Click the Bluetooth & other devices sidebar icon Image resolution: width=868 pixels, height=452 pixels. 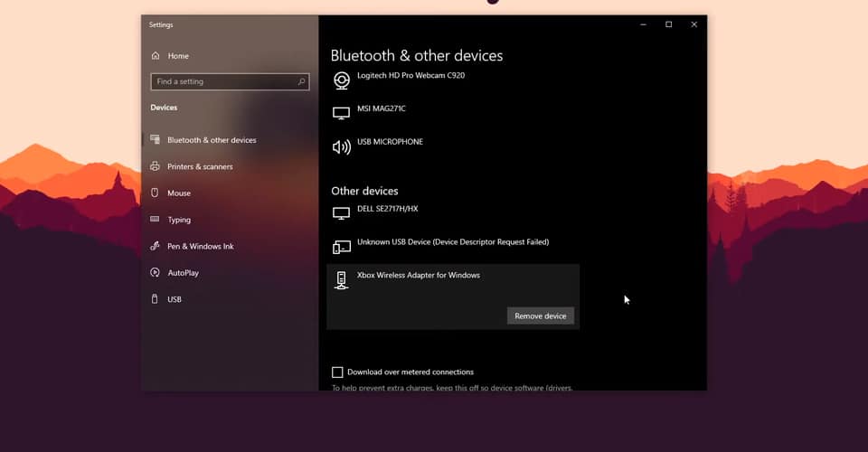click(x=155, y=139)
